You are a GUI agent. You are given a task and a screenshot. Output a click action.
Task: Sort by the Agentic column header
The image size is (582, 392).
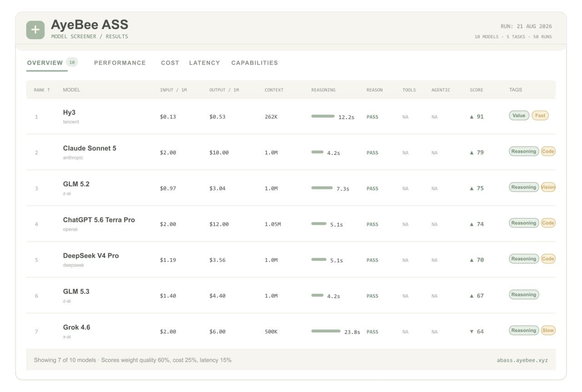(x=441, y=90)
